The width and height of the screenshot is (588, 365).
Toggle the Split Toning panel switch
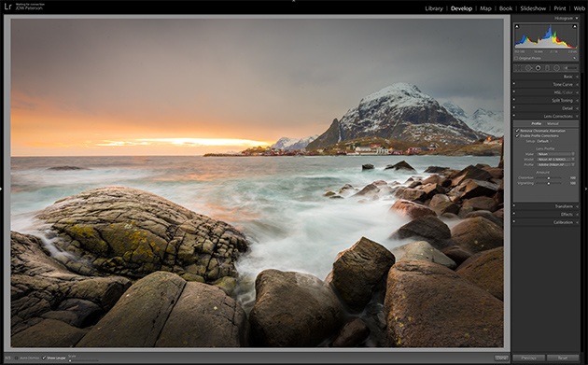coord(514,100)
